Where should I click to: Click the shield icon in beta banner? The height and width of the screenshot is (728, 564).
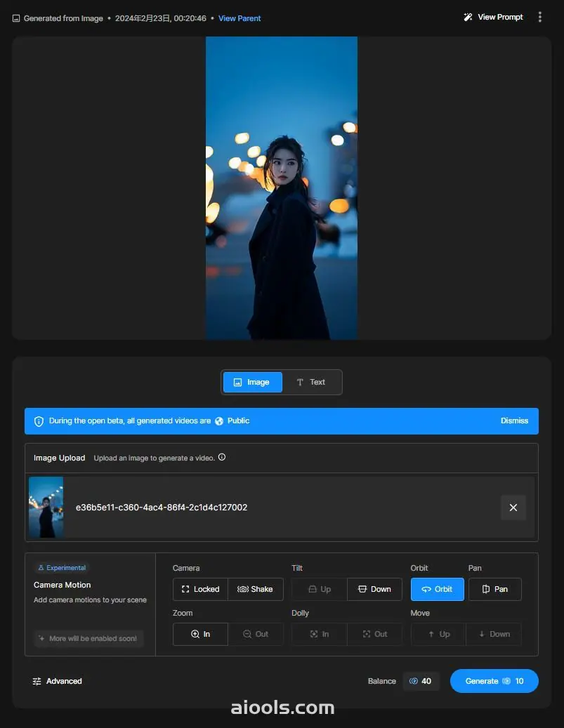[x=39, y=421]
